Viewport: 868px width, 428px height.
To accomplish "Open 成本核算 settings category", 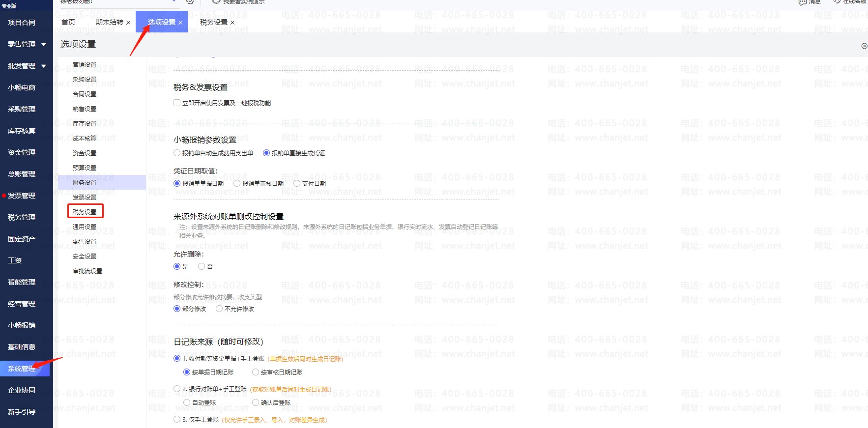I will [85, 139].
